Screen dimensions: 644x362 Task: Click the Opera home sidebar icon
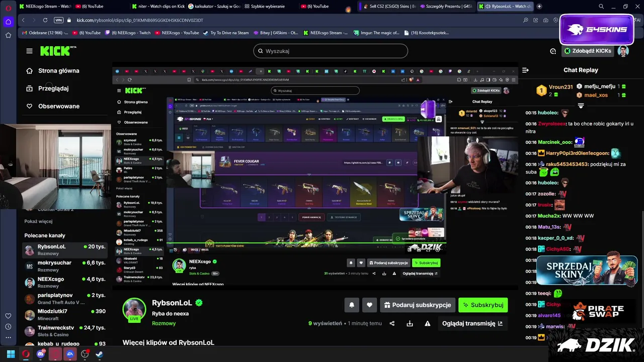[x=8, y=22]
